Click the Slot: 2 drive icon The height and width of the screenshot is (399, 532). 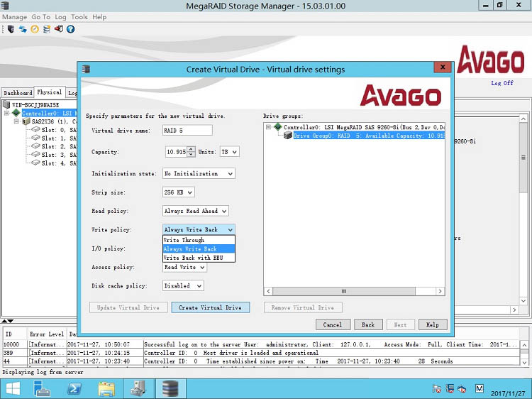(x=35, y=146)
